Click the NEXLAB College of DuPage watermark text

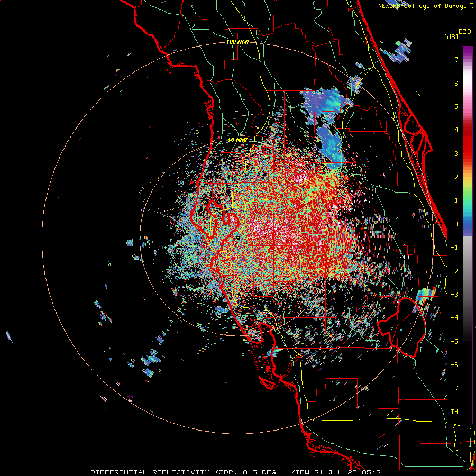point(426,6)
